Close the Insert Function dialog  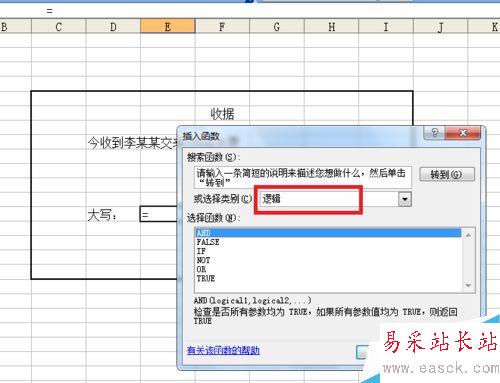coord(463,133)
